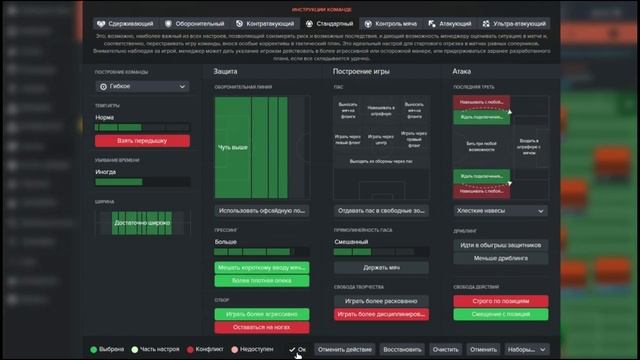Viewport: 640px width, 360px height.
Task: Enable Бить при любой возможности
Action: point(482,147)
